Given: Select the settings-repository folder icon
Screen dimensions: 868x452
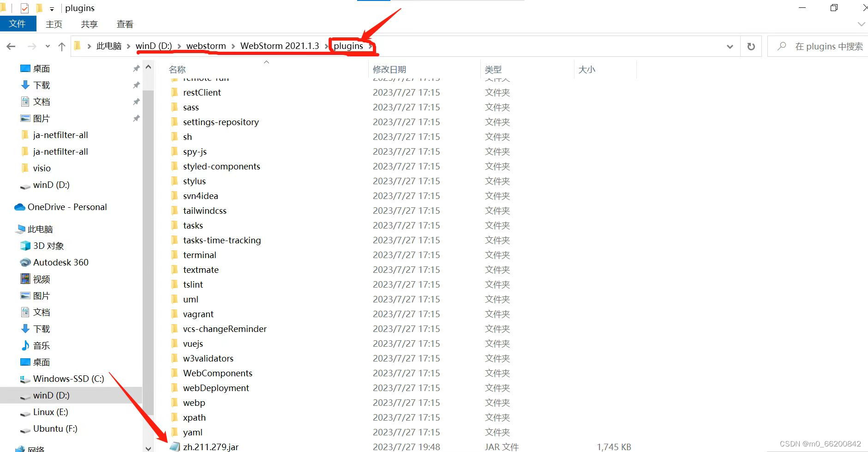Looking at the screenshot, I should pos(174,122).
